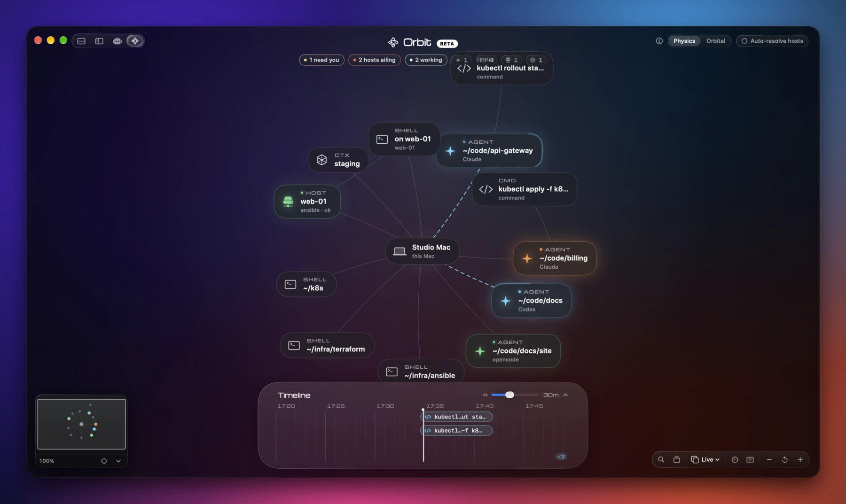Toggle the '2 hosts ailing' filter chip
846x504 pixels.
pyautogui.click(x=375, y=60)
